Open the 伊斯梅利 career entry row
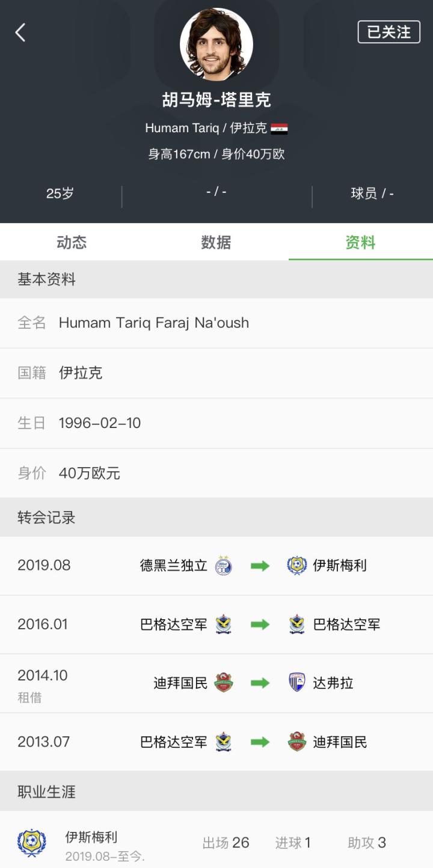433x868 pixels. point(216,843)
